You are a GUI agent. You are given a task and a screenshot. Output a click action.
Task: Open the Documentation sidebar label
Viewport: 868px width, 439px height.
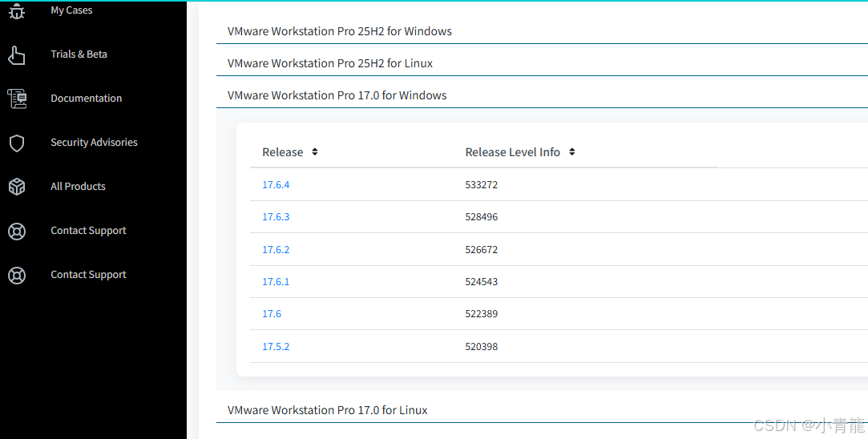[x=86, y=98]
